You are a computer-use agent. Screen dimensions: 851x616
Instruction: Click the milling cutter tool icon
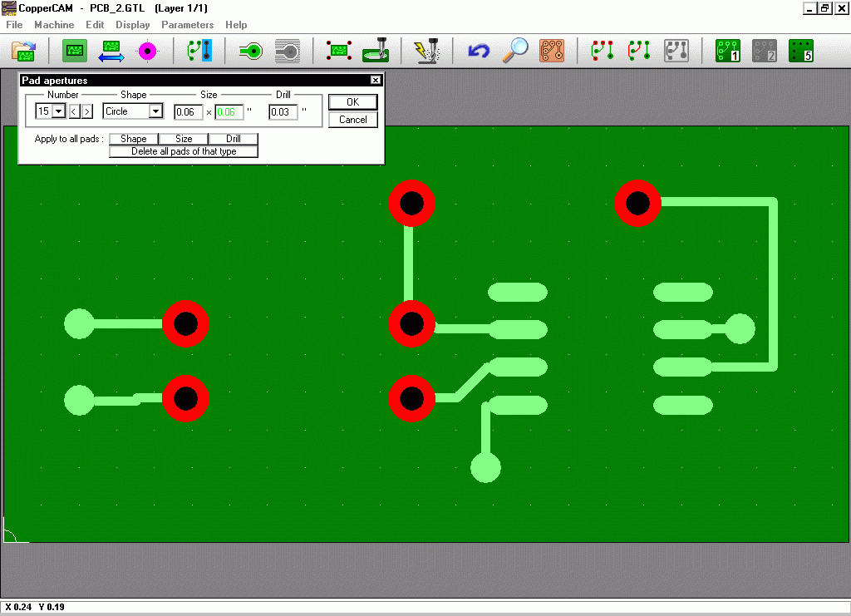pos(376,51)
